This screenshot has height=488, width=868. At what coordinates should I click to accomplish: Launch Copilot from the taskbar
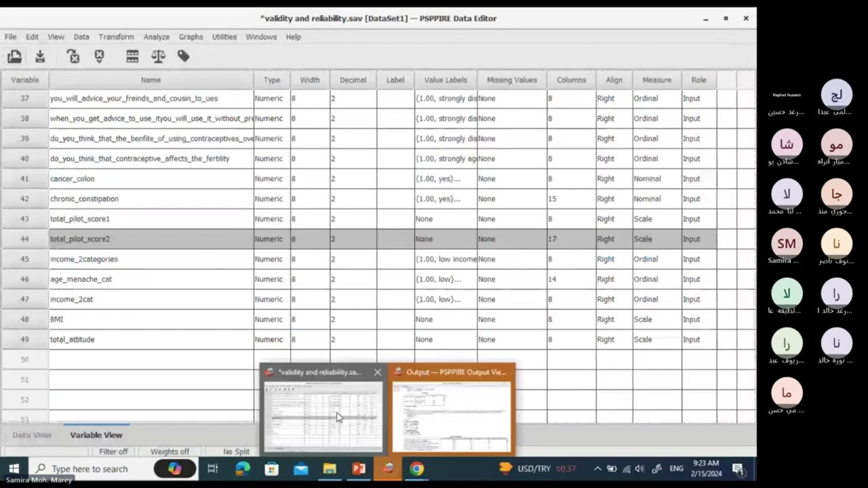[x=174, y=468]
